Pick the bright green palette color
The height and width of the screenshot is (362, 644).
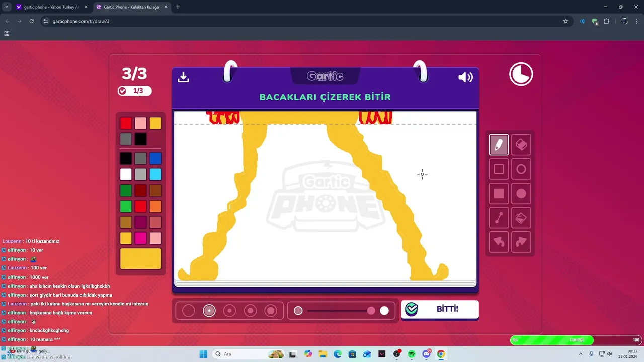(x=126, y=206)
